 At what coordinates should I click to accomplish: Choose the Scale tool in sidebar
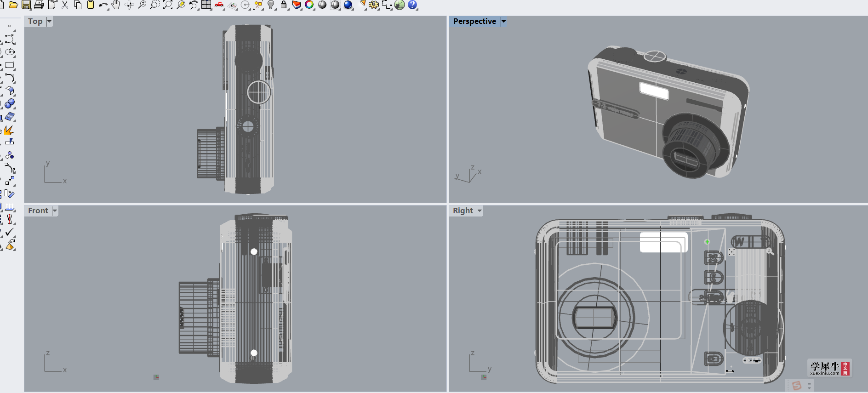coord(10,181)
